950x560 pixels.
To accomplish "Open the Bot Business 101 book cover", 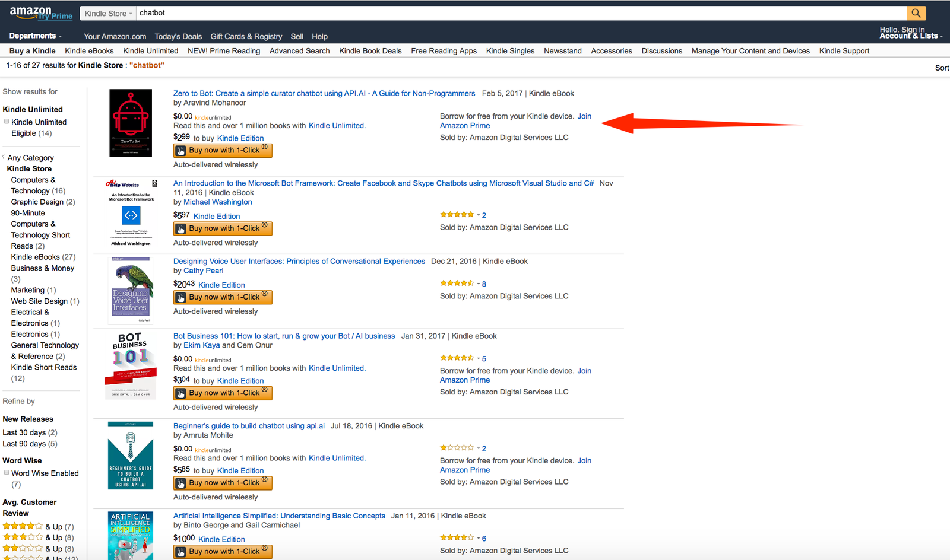I will (131, 365).
